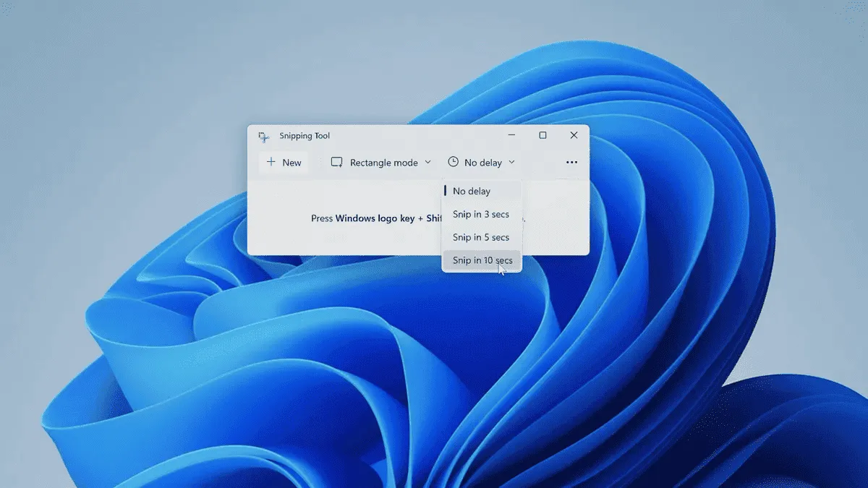Expand the Rectangle mode dropdown chevron
Image resolution: width=868 pixels, height=488 pixels.
pyautogui.click(x=427, y=163)
